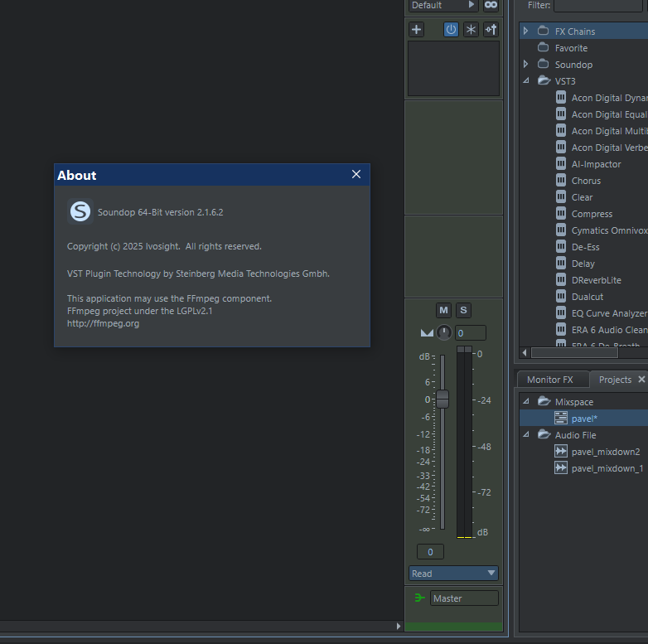Select the AI-Impactor plugin icon
Viewport: 648px width, 644px height.
561,163
